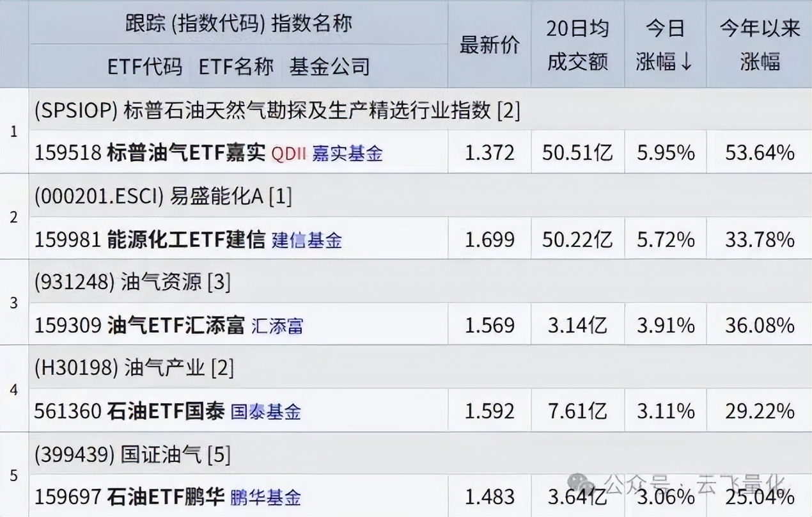Sort by 今日涨幅 column header
This screenshot has height=517, width=812.
coord(665,45)
